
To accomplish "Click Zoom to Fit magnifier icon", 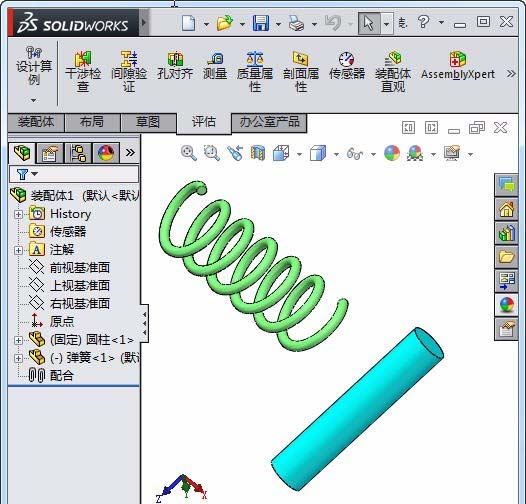I will click(189, 153).
